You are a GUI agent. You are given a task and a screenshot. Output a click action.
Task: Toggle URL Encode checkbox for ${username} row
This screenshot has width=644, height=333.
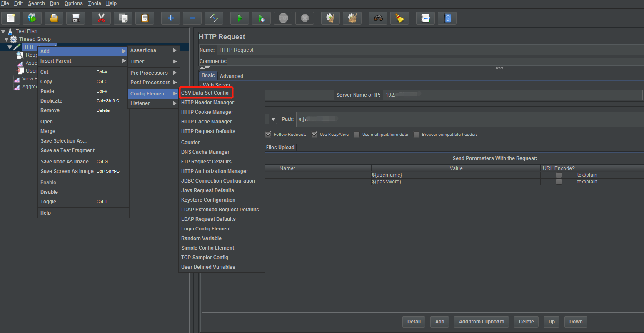[559, 175]
